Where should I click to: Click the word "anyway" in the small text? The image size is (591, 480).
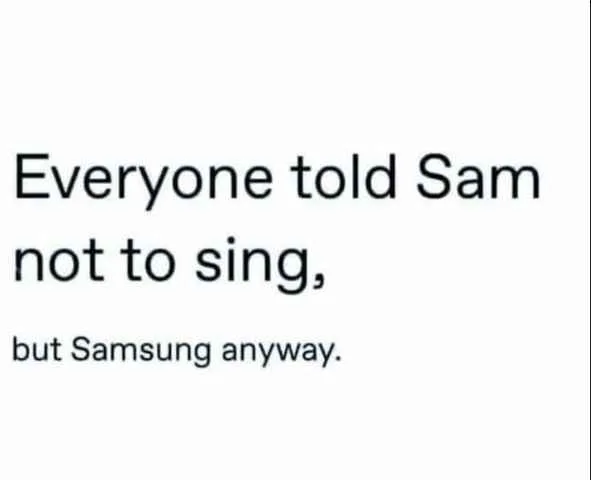pos(278,354)
